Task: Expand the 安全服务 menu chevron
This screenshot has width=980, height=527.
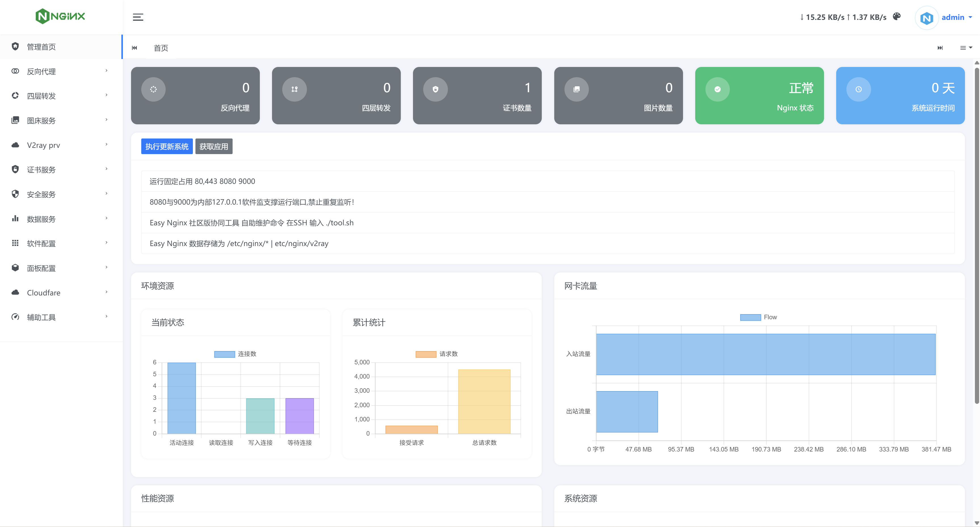Action: (x=107, y=194)
